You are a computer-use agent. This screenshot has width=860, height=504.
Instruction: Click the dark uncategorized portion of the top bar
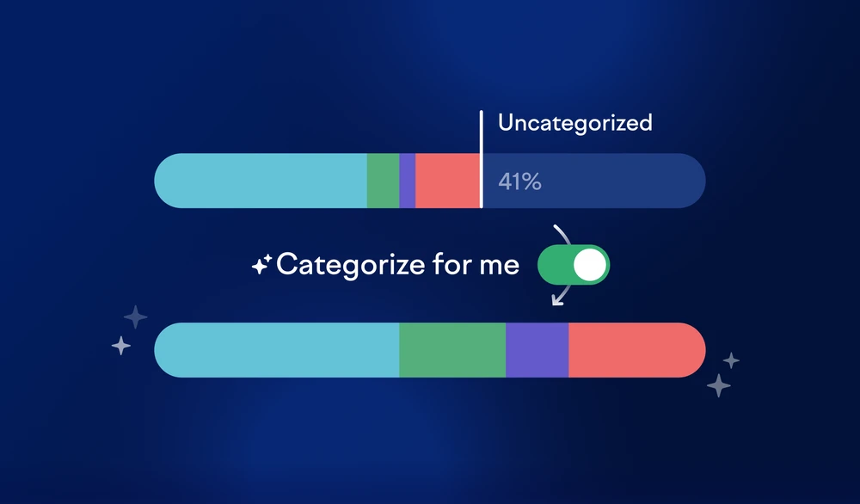594,181
